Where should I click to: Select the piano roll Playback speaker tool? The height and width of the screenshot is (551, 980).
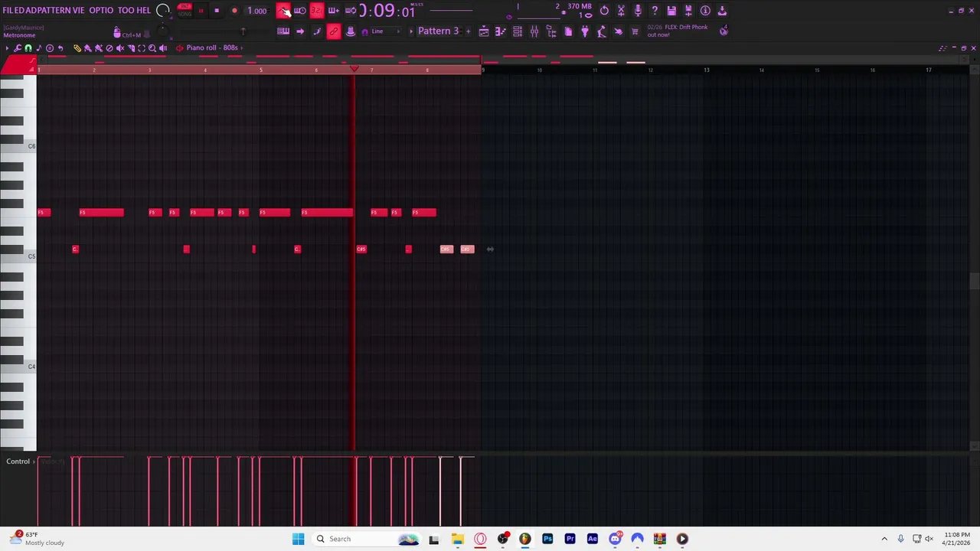coord(163,47)
